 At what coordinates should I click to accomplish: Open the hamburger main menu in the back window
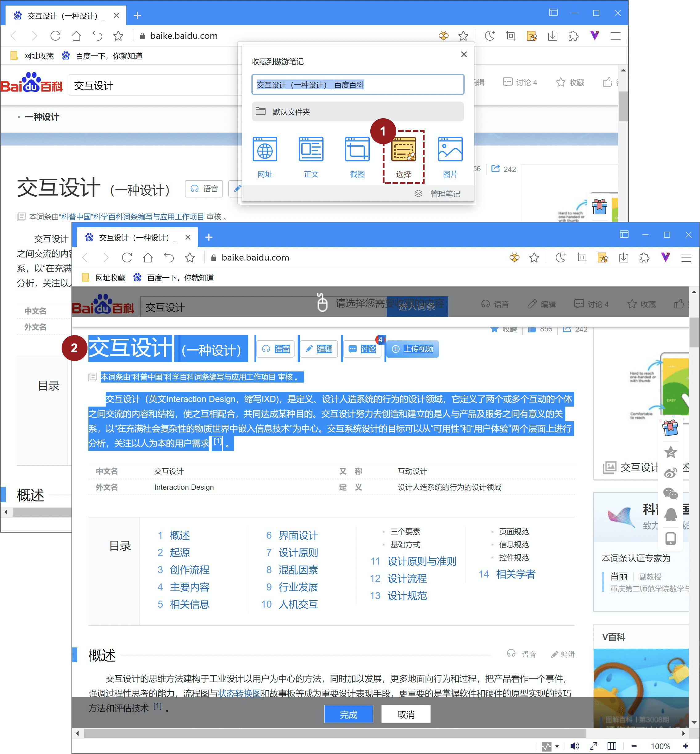coord(616,36)
